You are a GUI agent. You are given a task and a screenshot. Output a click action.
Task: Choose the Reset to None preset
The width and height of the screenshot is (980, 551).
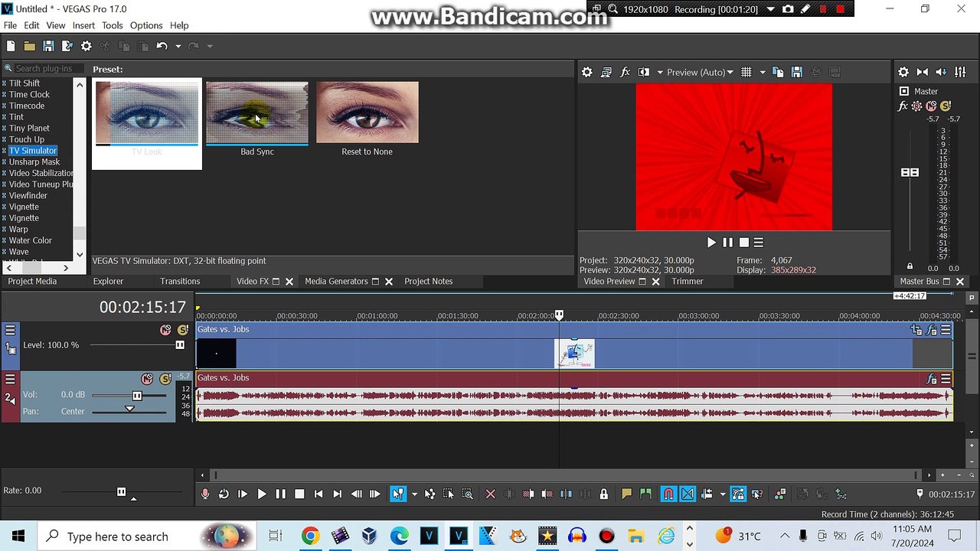click(367, 119)
